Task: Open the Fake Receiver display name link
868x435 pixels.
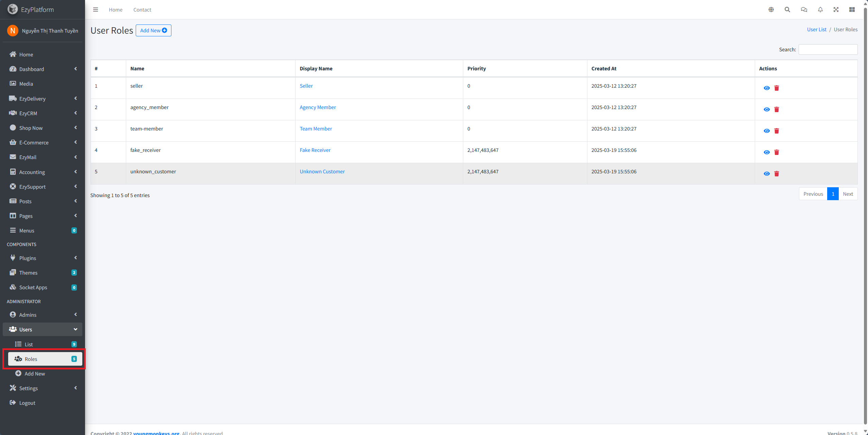Action: [315, 150]
